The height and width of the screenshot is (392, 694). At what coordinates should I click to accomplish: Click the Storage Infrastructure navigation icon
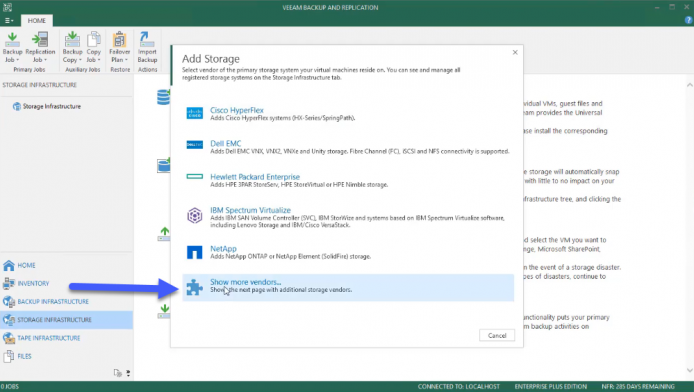coord(9,319)
